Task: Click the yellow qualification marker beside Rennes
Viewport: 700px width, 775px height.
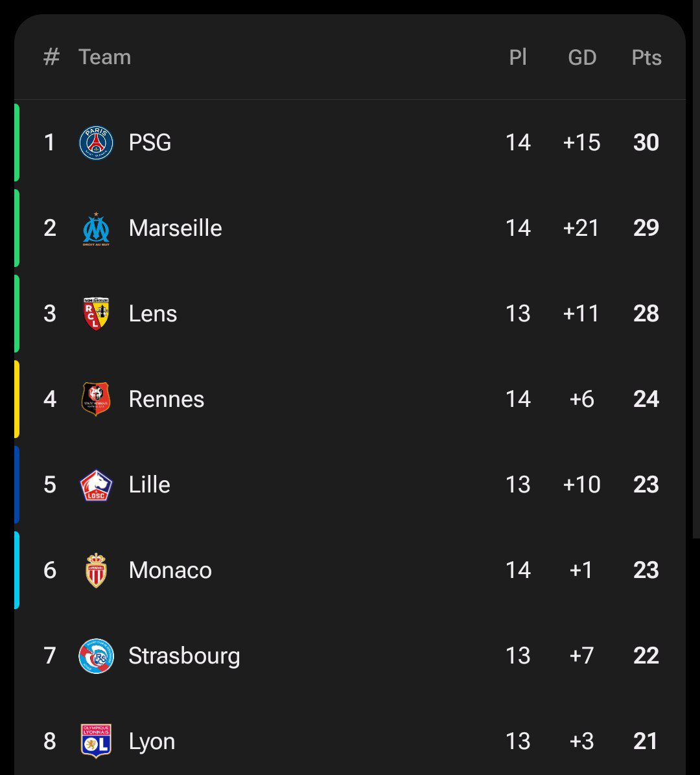Action: (x=17, y=399)
